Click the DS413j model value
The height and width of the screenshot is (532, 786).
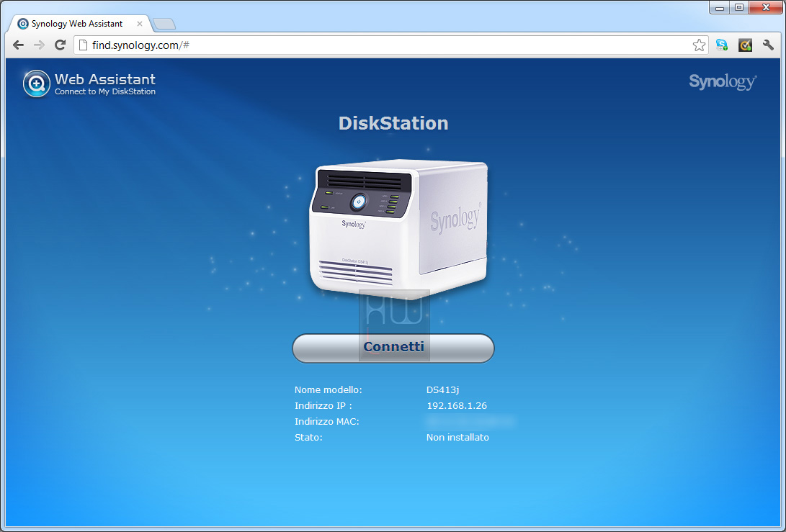pyautogui.click(x=442, y=389)
